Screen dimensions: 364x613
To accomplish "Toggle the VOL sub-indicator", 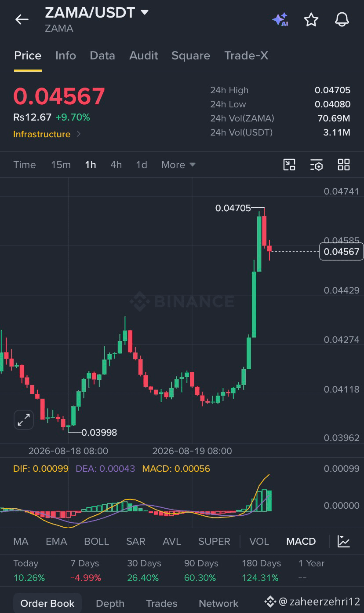I will click(259, 541).
